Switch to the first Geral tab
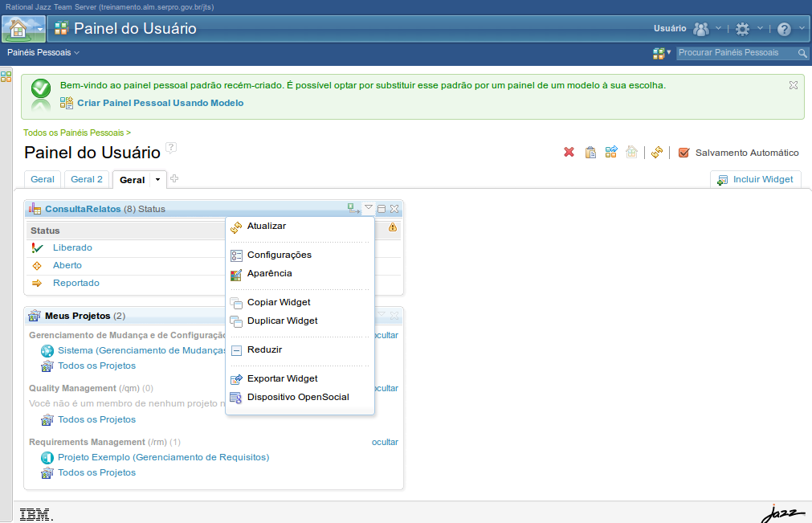 (43, 179)
